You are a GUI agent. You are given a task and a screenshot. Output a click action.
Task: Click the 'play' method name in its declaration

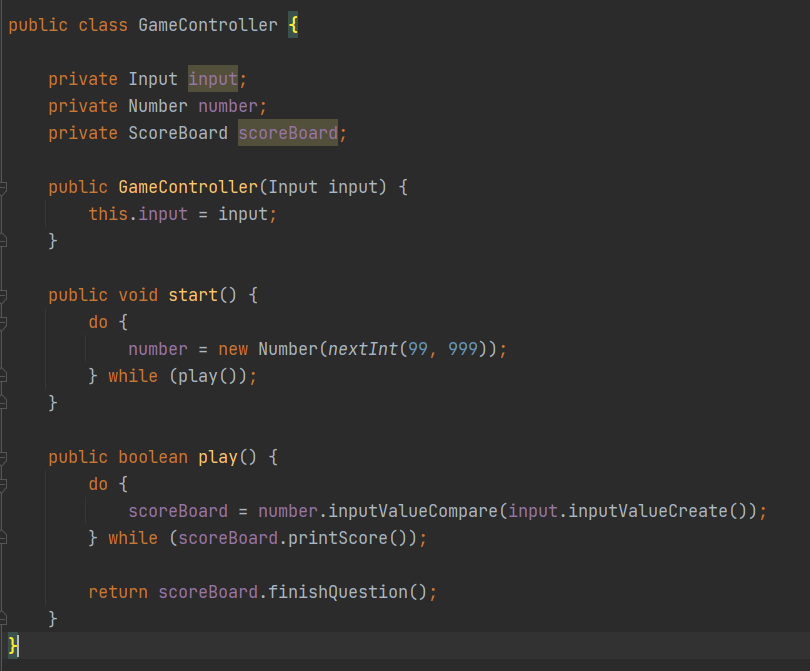pyautogui.click(x=218, y=457)
